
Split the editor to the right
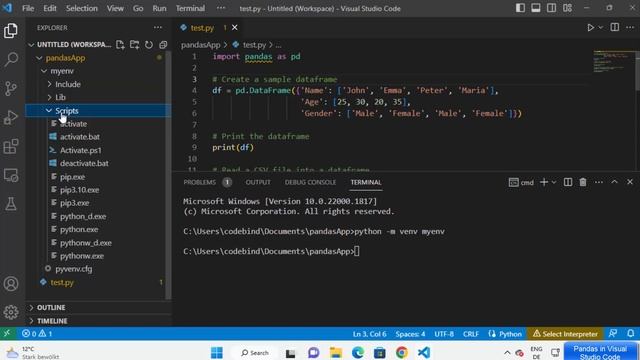(614, 27)
